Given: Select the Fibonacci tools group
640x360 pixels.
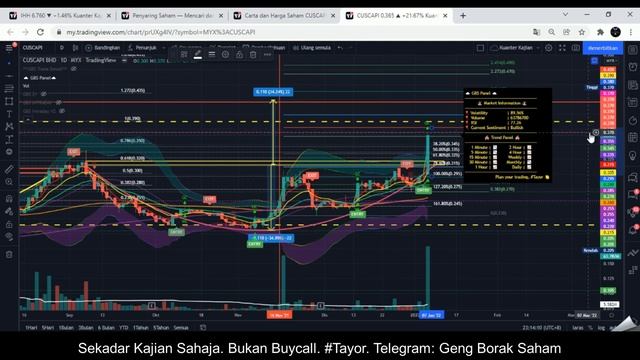Looking at the screenshot, I should pyautogui.click(x=9, y=89).
